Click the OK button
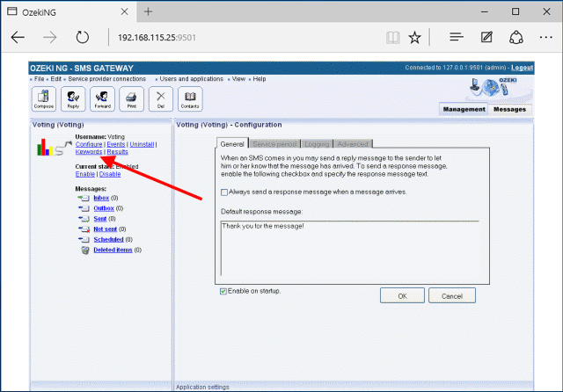 point(402,296)
